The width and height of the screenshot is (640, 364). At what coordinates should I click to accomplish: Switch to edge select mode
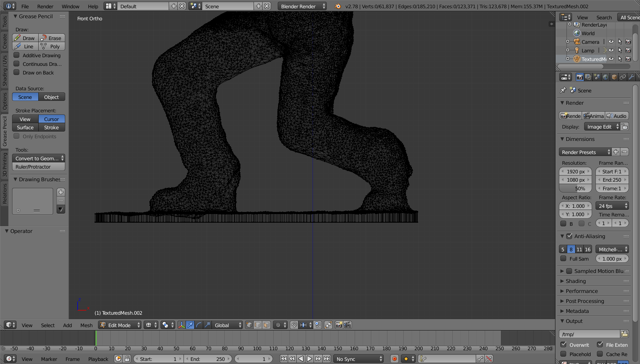(258, 325)
